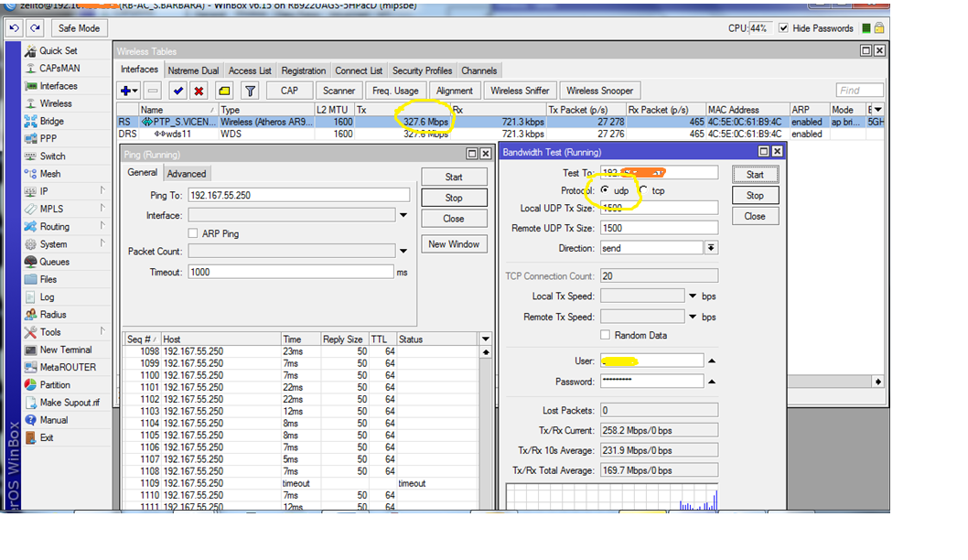
Task: Open the Advanced tab in Ping window
Action: [x=187, y=174]
